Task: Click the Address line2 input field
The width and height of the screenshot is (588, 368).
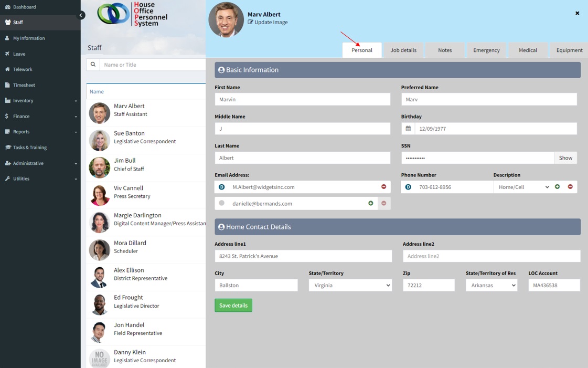Action: 491,256
